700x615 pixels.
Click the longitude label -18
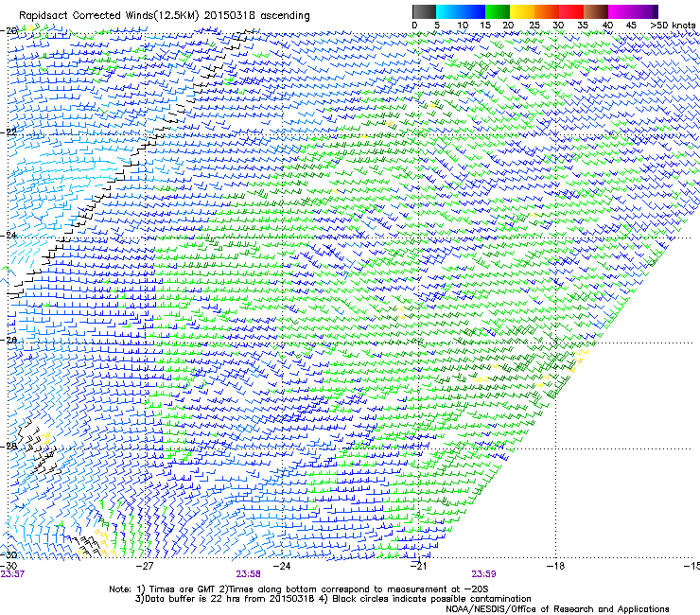[555, 566]
